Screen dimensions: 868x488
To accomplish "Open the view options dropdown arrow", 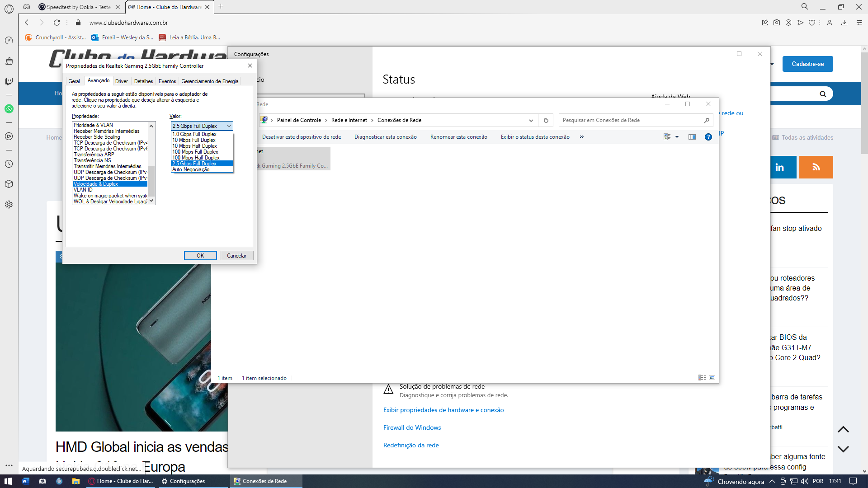I will (x=677, y=137).
